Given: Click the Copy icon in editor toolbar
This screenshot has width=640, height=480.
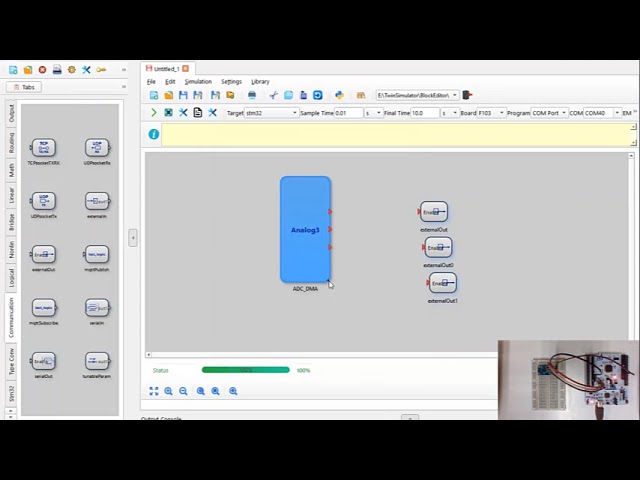Looking at the screenshot, I should coord(288,95).
